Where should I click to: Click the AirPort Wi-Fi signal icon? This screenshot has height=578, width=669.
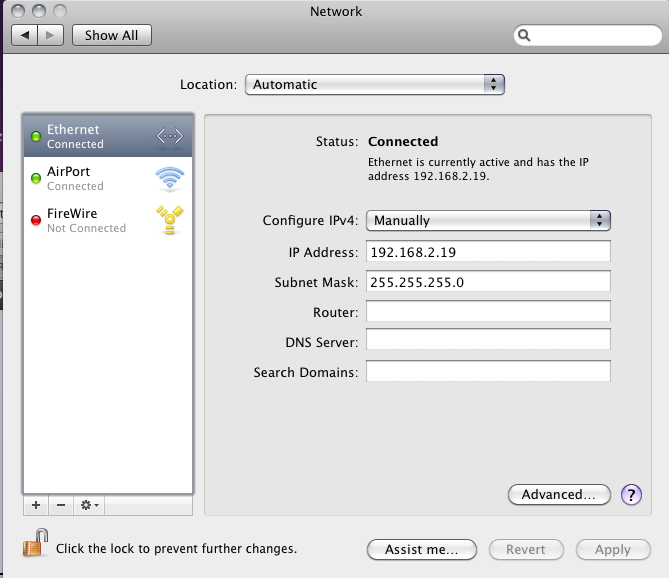[170, 178]
